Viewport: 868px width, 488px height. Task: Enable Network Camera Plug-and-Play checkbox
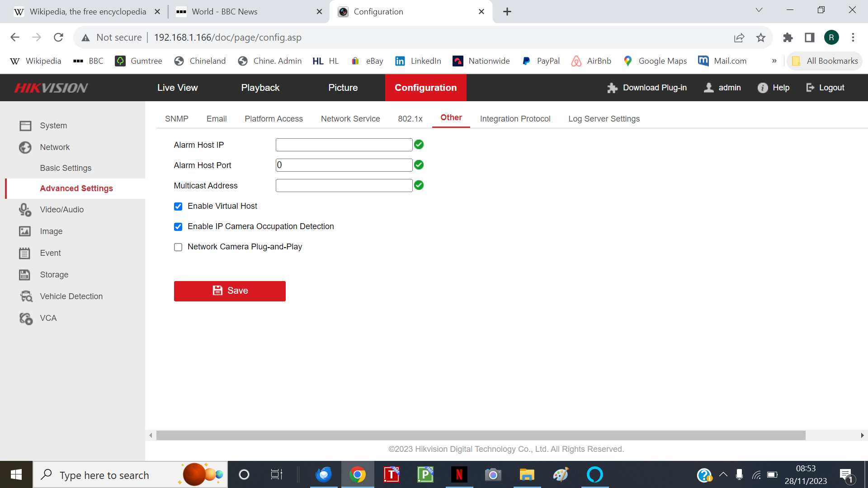click(x=178, y=247)
